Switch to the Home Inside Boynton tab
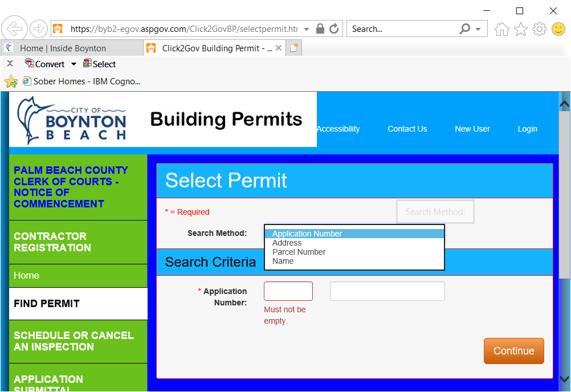The width and height of the screenshot is (571, 392). coord(72,48)
